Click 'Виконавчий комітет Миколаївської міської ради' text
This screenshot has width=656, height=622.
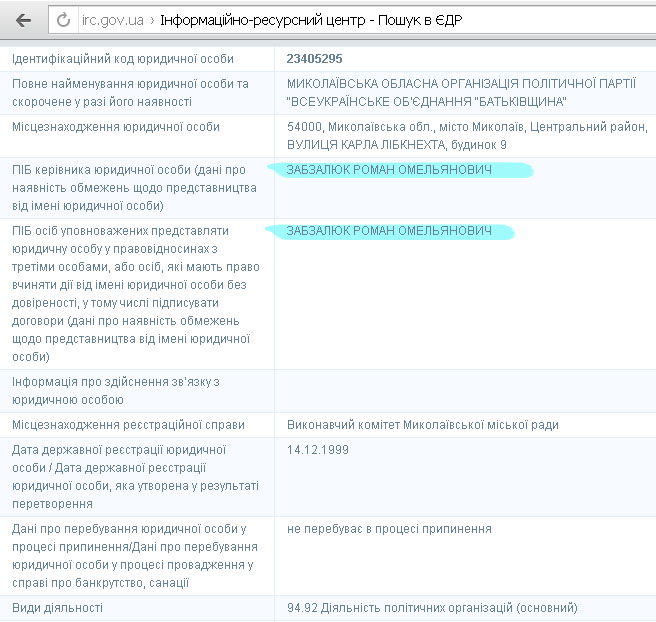coord(422,425)
